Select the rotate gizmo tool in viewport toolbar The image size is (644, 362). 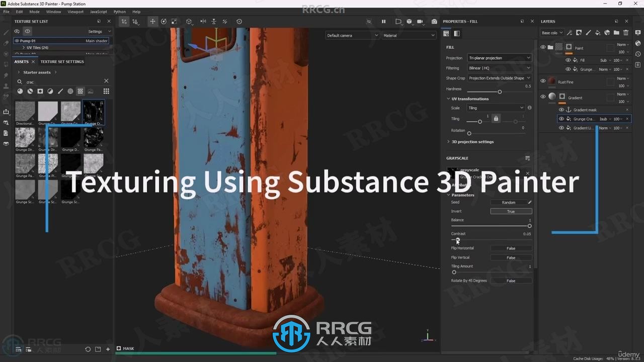point(164,22)
